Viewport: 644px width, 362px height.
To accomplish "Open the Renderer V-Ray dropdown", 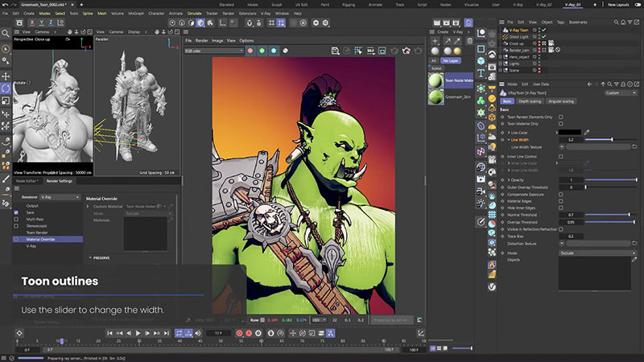I will tap(60, 197).
